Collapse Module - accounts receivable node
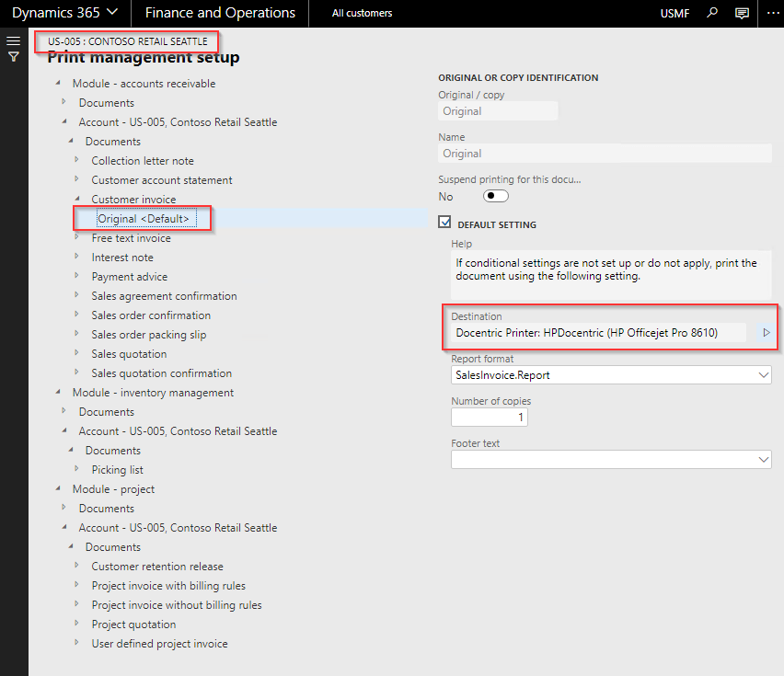 [58, 83]
